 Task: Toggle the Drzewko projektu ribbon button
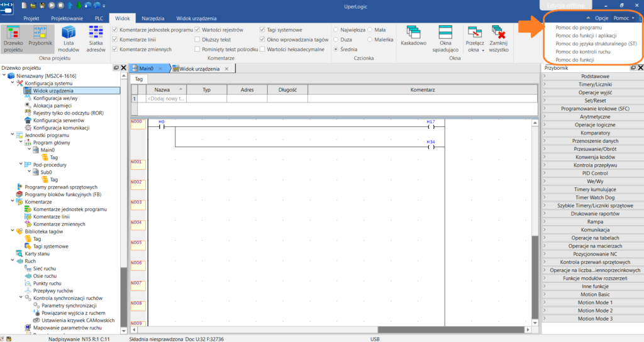[13, 39]
